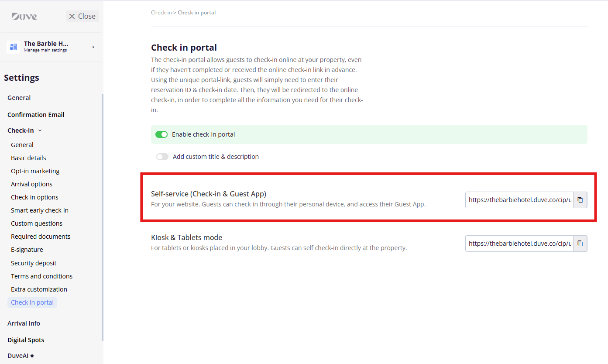Image resolution: width=608 pixels, height=364 pixels.
Task: Click the Self-service portal URL field
Action: pyautogui.click(x=519, y=200)
